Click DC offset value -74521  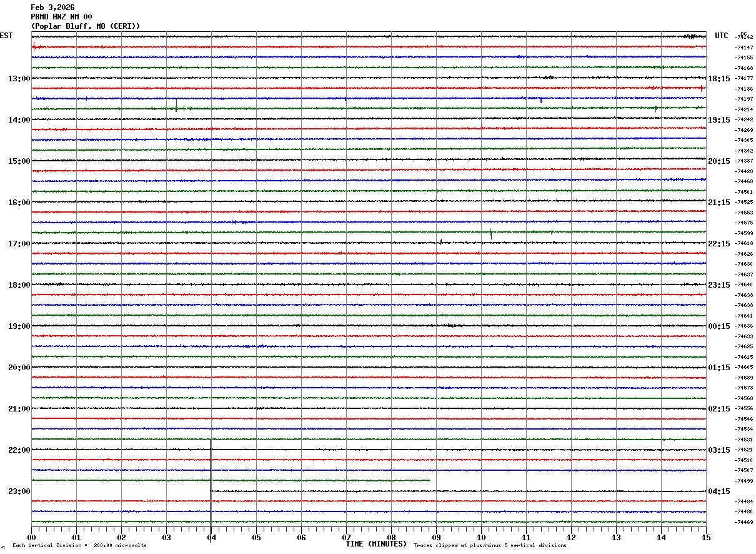click(744, 450)
